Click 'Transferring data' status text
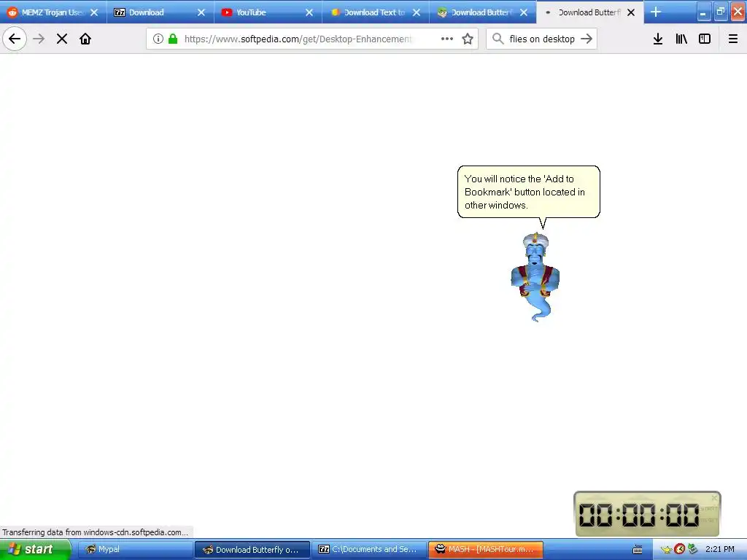Viewport: 747px width, 560px height. coord(96,532)
